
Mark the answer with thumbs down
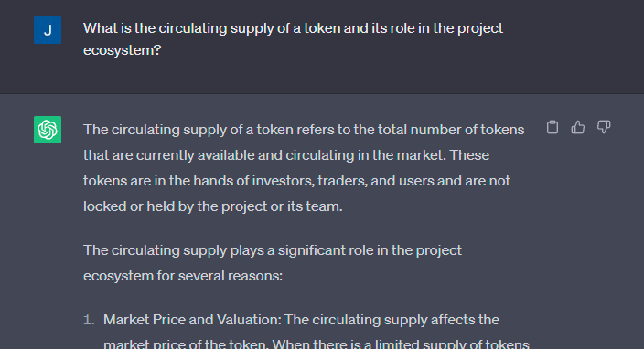pyautogui.click(x=604, y=127)
